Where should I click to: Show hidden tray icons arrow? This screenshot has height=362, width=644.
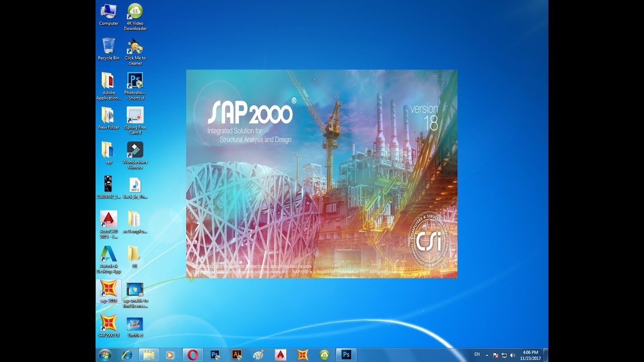487,355
